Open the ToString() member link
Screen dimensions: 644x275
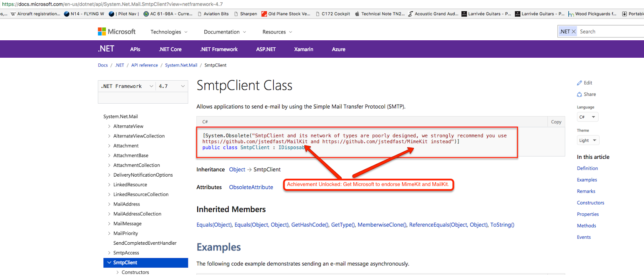(x=502, y=225)
